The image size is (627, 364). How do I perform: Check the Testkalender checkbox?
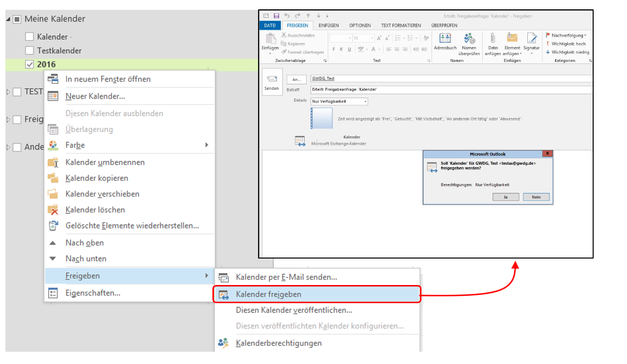(29, 51)
